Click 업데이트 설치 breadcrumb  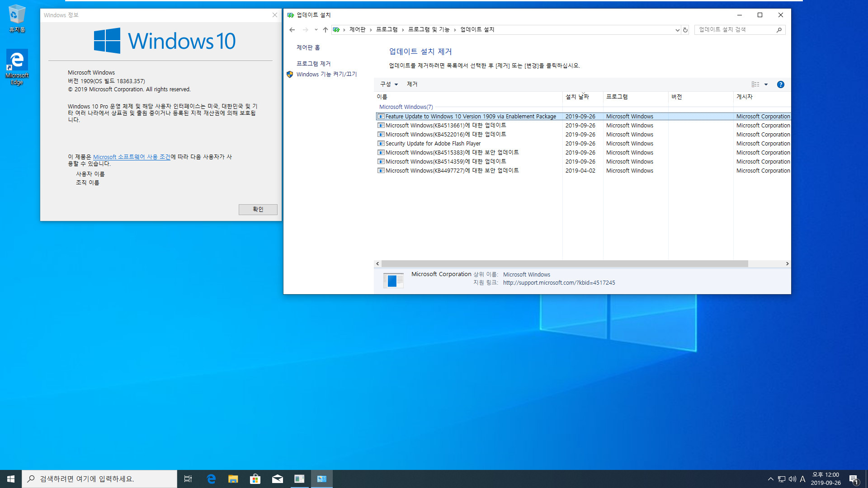(477, 30)
